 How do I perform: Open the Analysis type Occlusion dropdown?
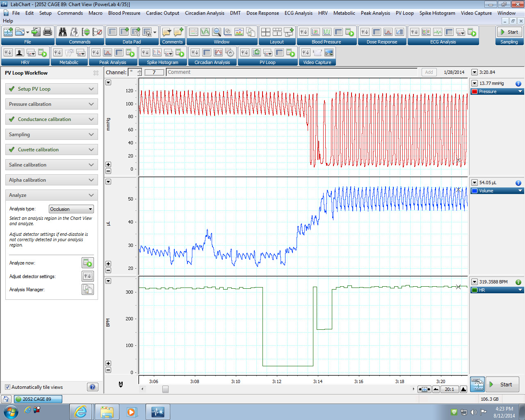(71, 209)
